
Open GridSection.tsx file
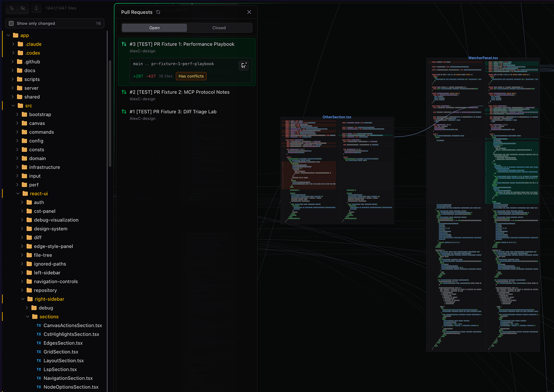tap(61, 352)
